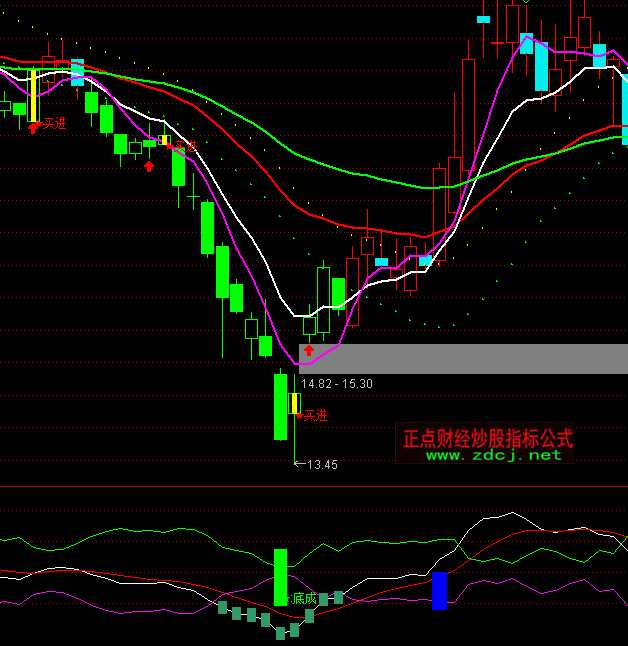Select the small yellow candle next to bottom 买进
Viewport: 628px width, 646px height.
click(x=294, y=403)
